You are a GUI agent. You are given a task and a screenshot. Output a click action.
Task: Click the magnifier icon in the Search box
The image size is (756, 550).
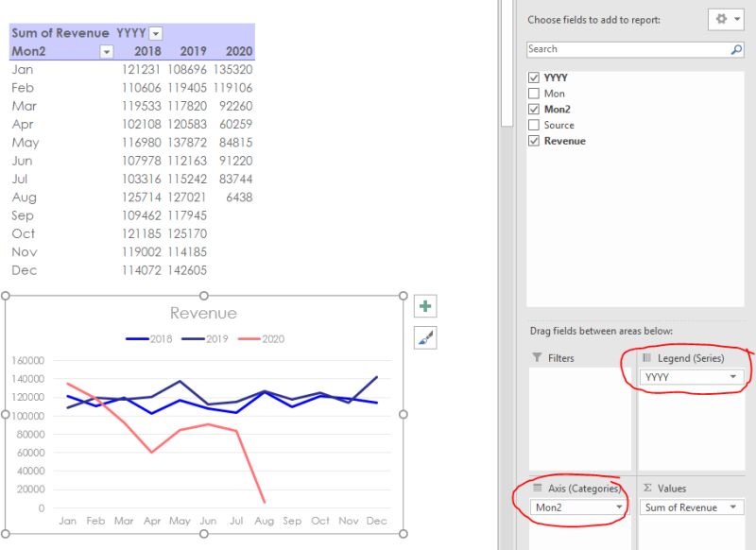point(736,49)
